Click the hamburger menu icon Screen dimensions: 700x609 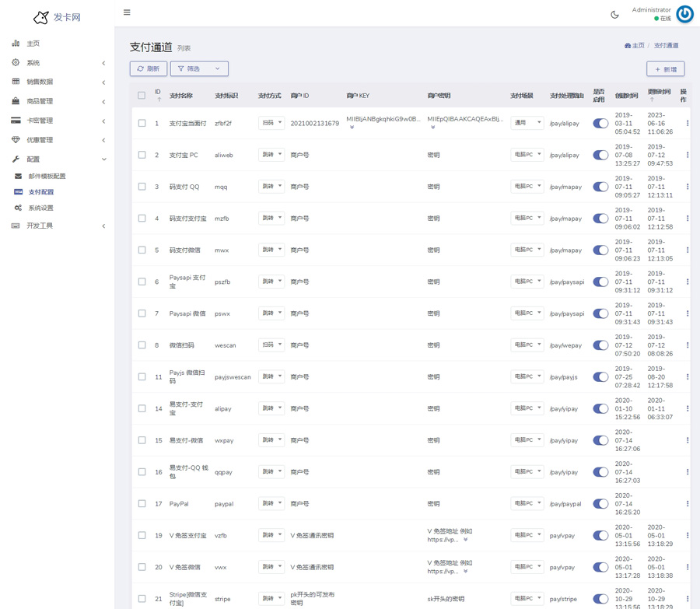[x=127, y=12]
